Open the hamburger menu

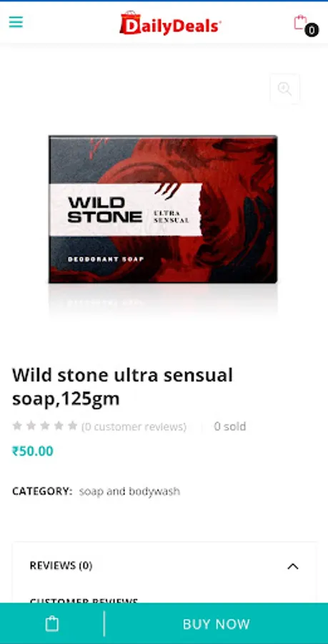pos(16,21)
